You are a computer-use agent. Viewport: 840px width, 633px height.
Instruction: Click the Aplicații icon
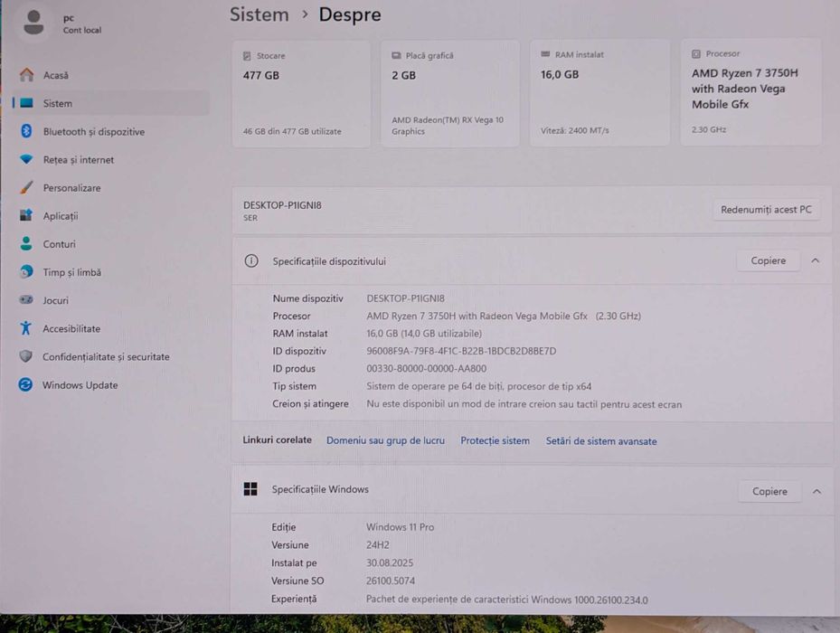pyautogui.click(x=25, y=215)
